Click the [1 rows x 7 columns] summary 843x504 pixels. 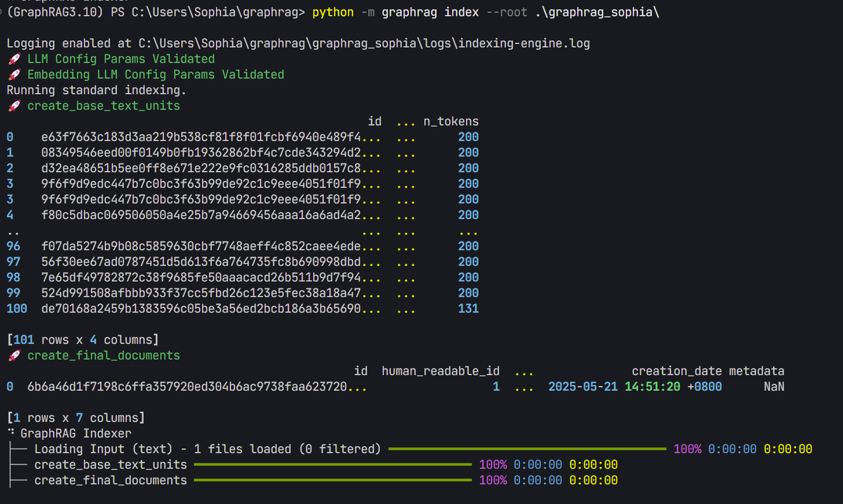pyautogui.click(x=76, y=418)
